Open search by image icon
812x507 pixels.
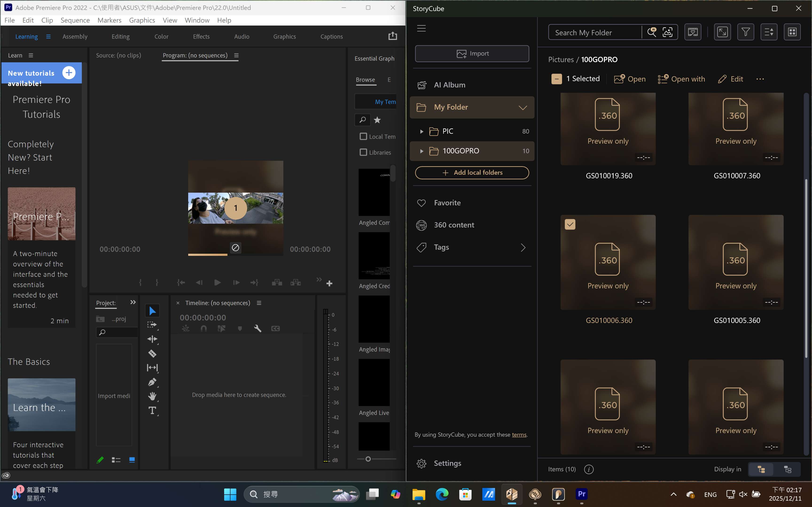click(667, 32)
